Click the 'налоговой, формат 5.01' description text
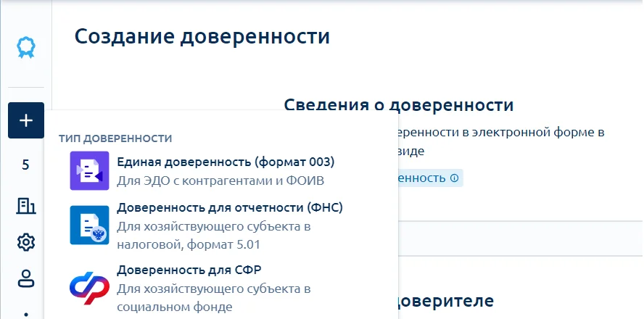644x319 pixels. click(189, 245)
